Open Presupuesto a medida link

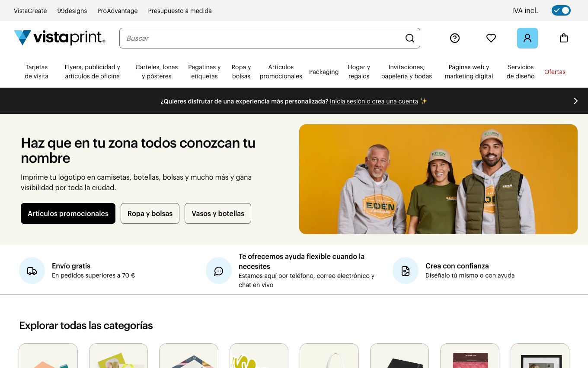coord(180,11)
